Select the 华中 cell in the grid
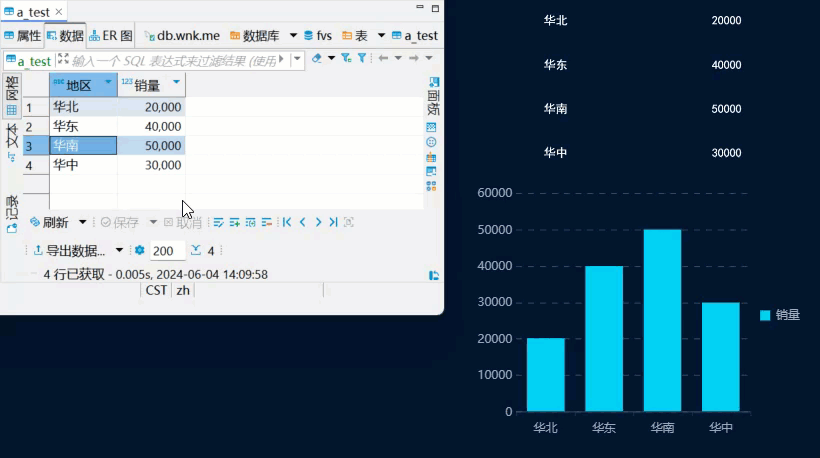820x458 pixels. (83, 165)
